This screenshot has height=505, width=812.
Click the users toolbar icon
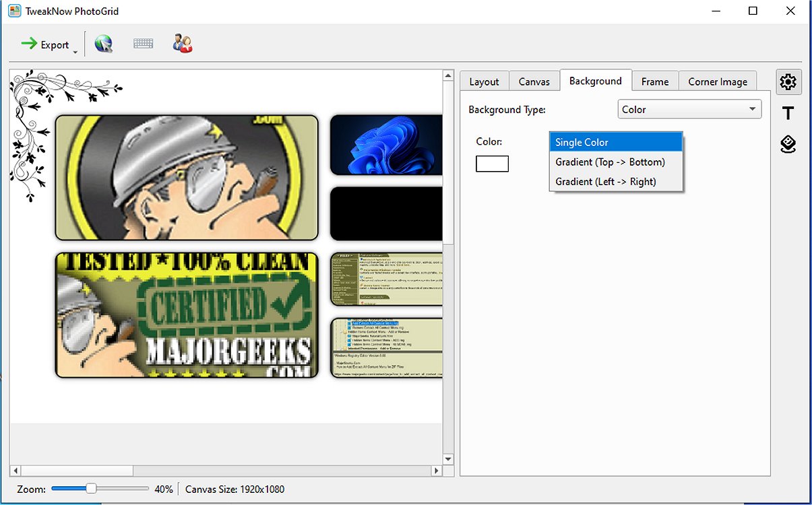(x=182, y=44)
